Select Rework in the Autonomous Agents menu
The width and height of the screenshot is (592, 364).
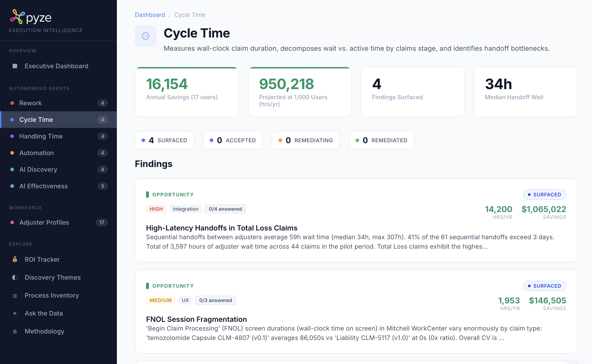click(x=31, y=103)
